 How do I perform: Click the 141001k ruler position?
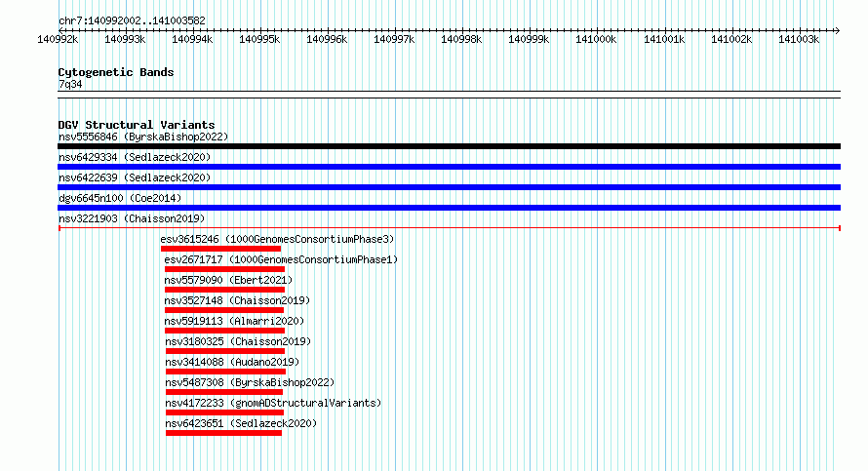pyautogui.click(x=664, y=39)
